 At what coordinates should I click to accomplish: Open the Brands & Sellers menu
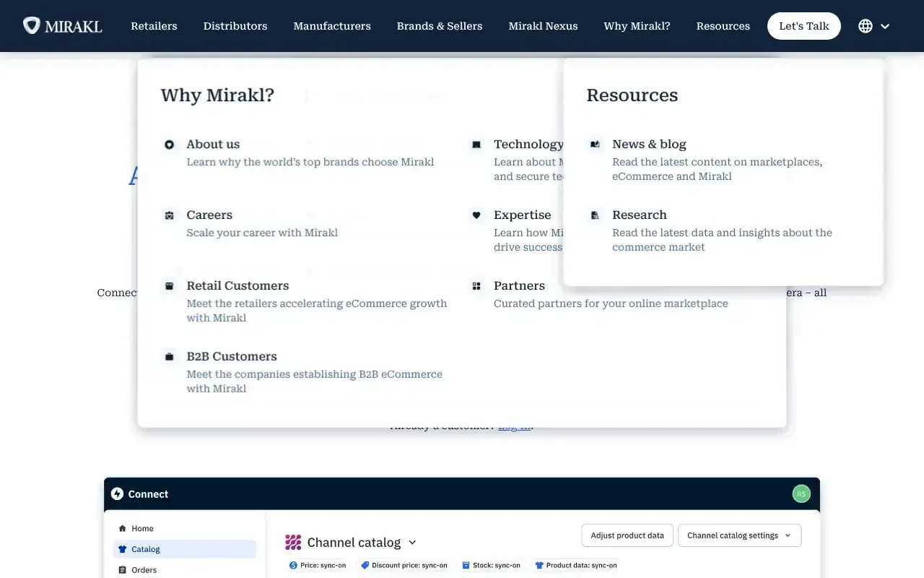(x=440, y=26)
